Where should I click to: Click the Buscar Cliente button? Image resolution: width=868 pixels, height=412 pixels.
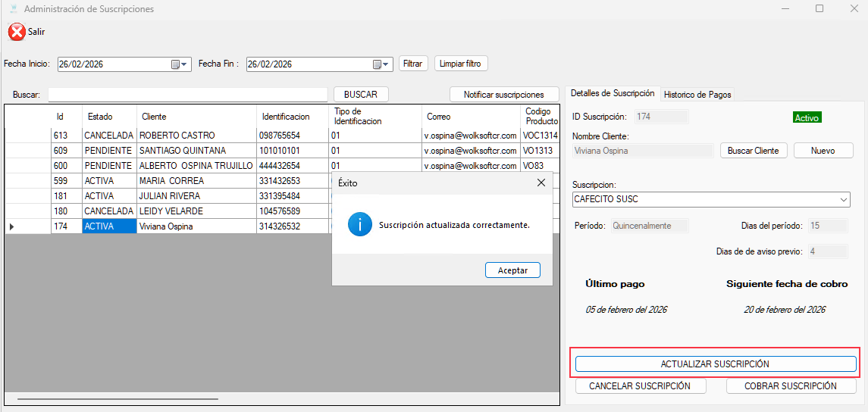point(753,151)
